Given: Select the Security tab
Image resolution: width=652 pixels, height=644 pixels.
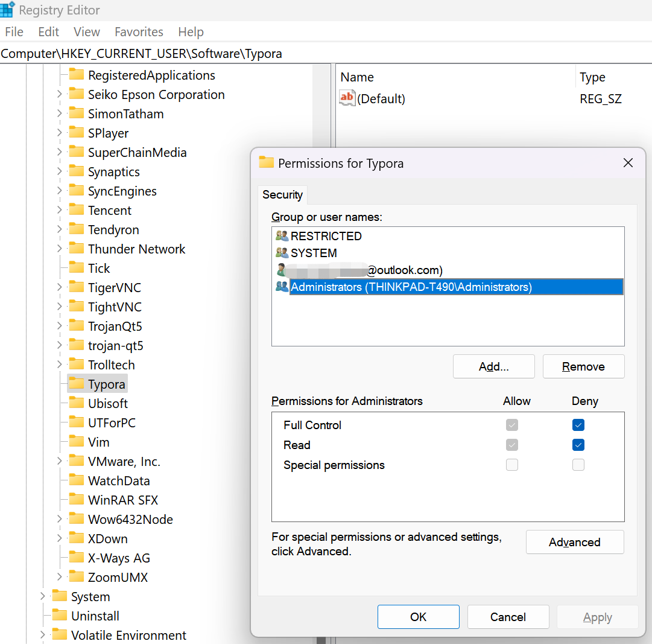Looking at the screenshot, I should [283, 195].
